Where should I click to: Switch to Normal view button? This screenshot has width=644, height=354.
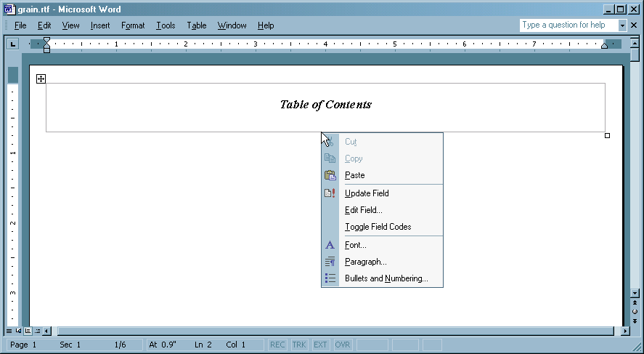(9, 331)
